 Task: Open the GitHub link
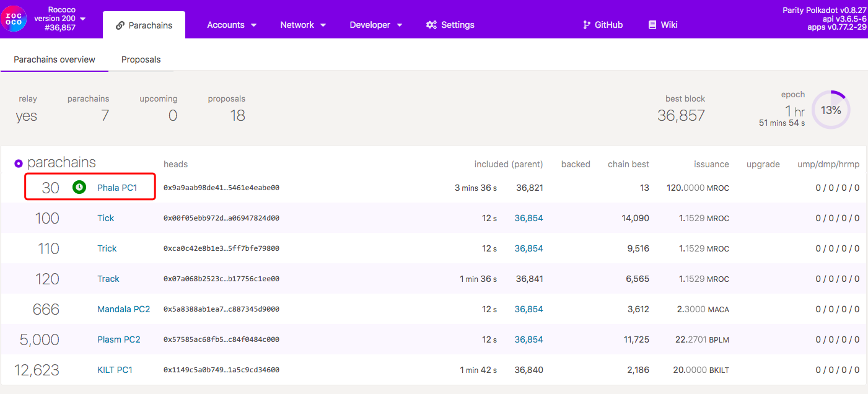click(x=603, y=25)
